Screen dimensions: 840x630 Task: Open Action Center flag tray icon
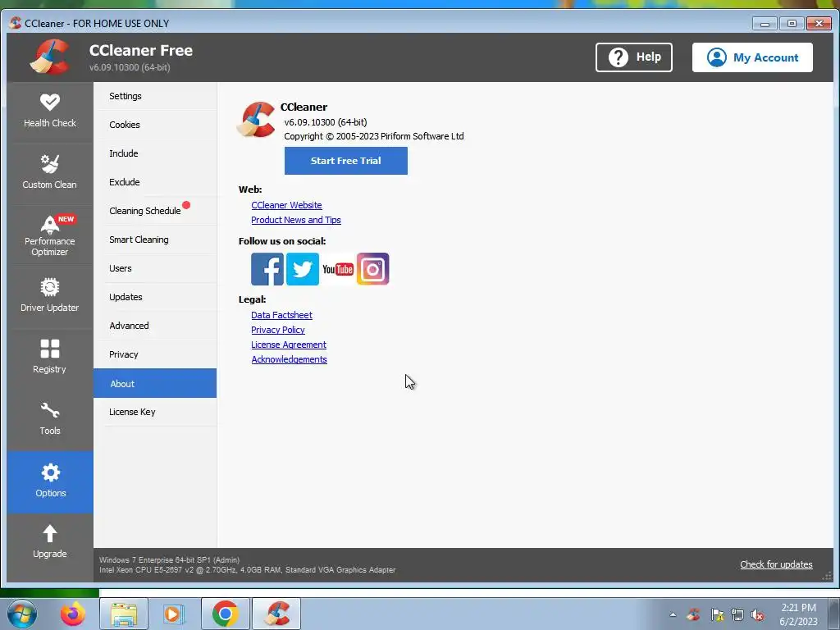coord(717,614)
